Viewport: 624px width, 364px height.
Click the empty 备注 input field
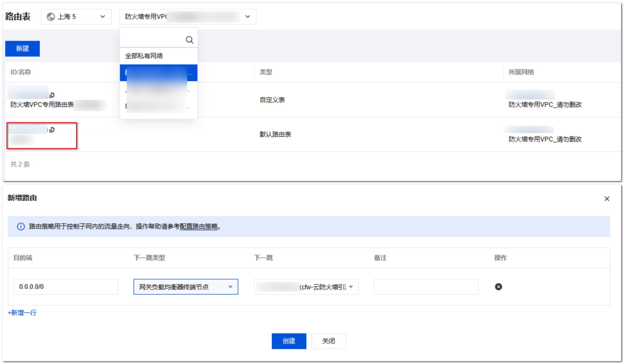coord(426,287)
